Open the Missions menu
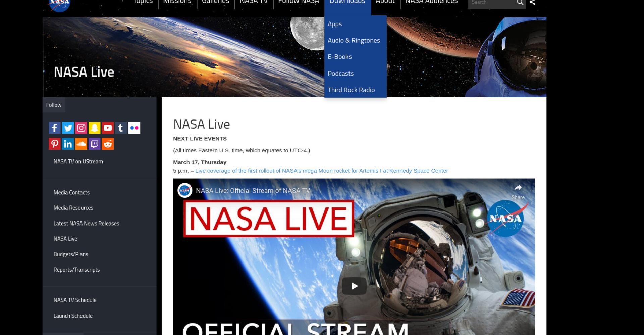The height and width of the screenshot is (335, 644). click(x=177, y=2)
